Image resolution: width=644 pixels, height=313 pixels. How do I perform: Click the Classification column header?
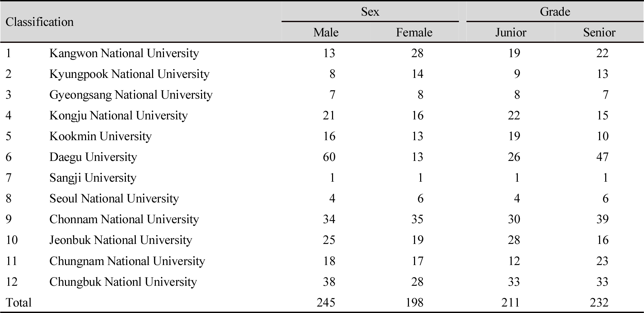coord(39,22)
